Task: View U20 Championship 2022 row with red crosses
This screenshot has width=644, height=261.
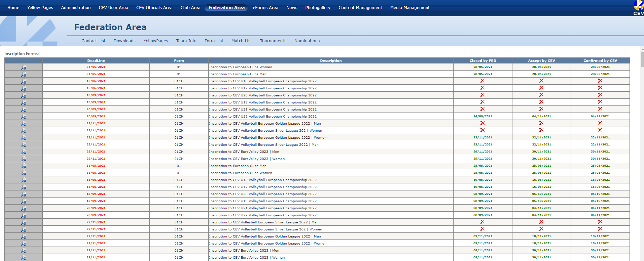Action: click(317, 95)
